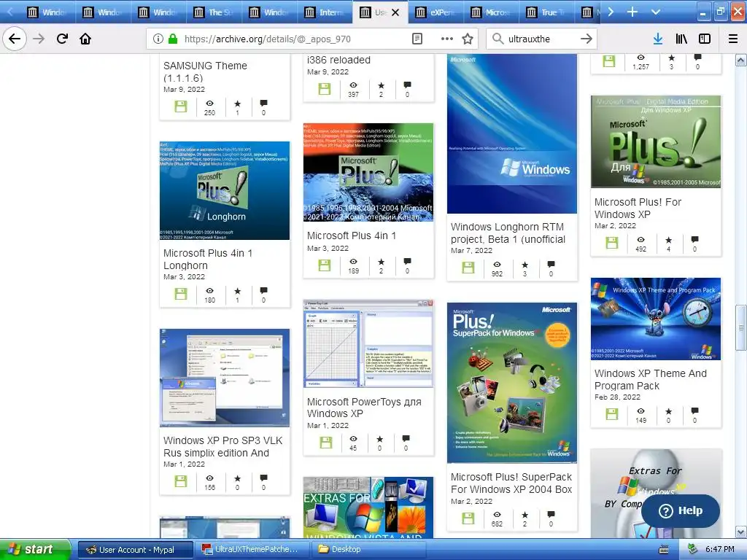This screenshot has height=560, width=747.
Task: Switch to the eXPeri... tab
Action: click(436, 12)
